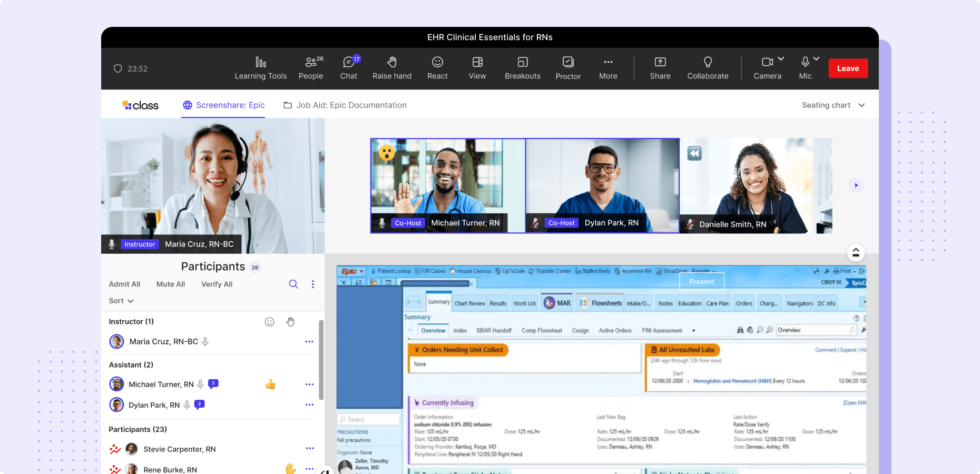Image resolution: width=980 pixels, height=474 pixels.
Task: Mute Michael Turner's microphone in participants list
Action: 200,384
